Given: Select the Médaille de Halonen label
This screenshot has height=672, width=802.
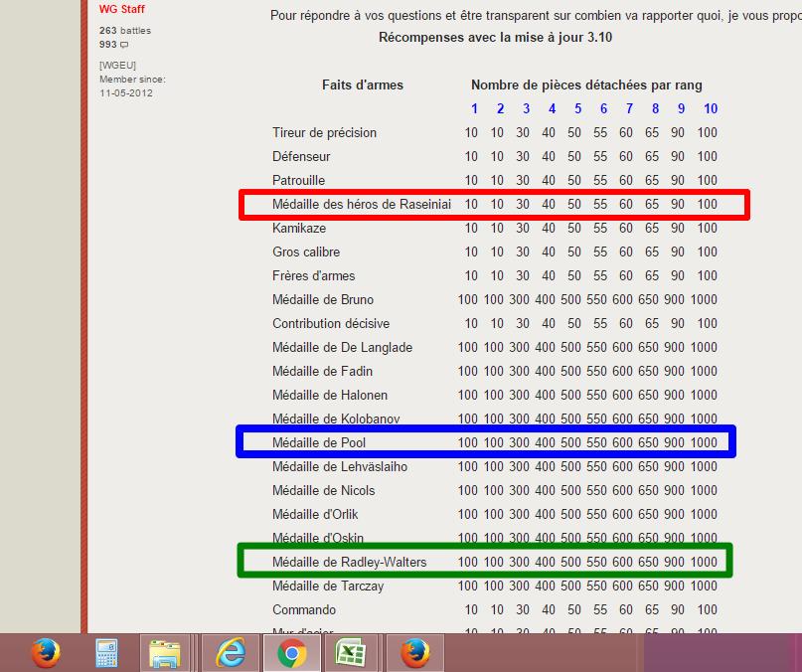Looking at the screenshot, I should 330,395.
